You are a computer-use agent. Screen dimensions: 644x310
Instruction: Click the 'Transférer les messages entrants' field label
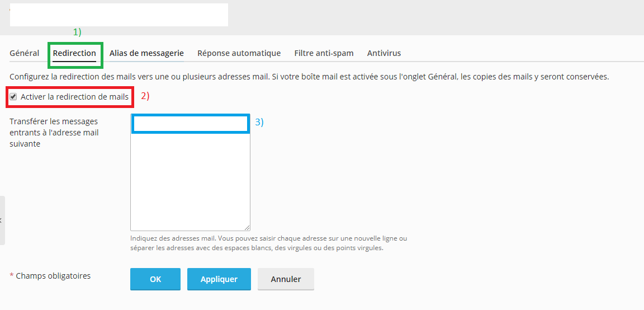point(54,133)
